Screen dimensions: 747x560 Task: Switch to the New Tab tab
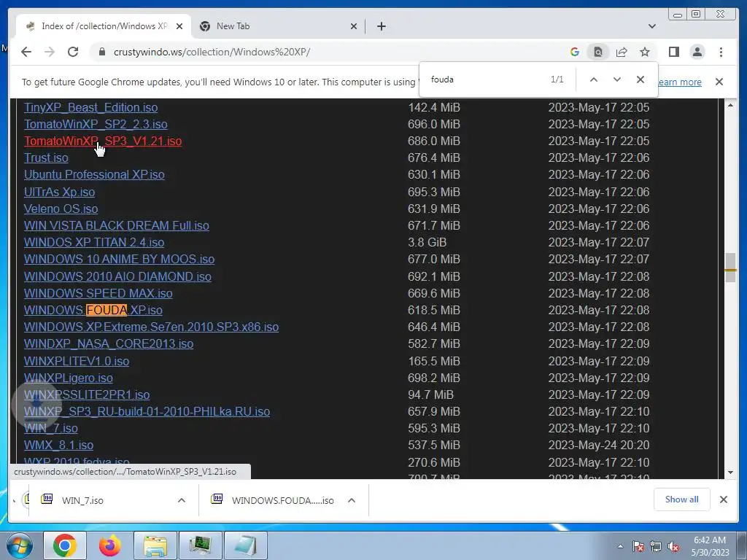pos(279,26)
